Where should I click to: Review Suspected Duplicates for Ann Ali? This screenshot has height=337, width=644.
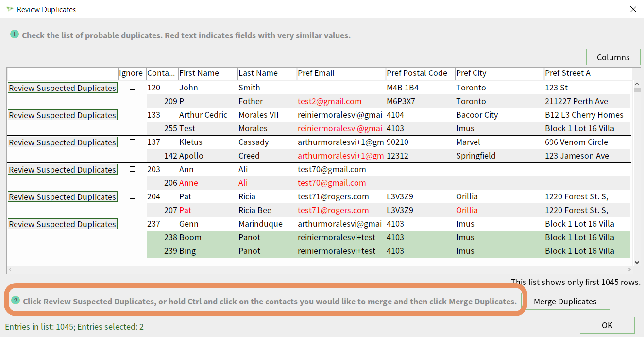(x=62, y=170)
